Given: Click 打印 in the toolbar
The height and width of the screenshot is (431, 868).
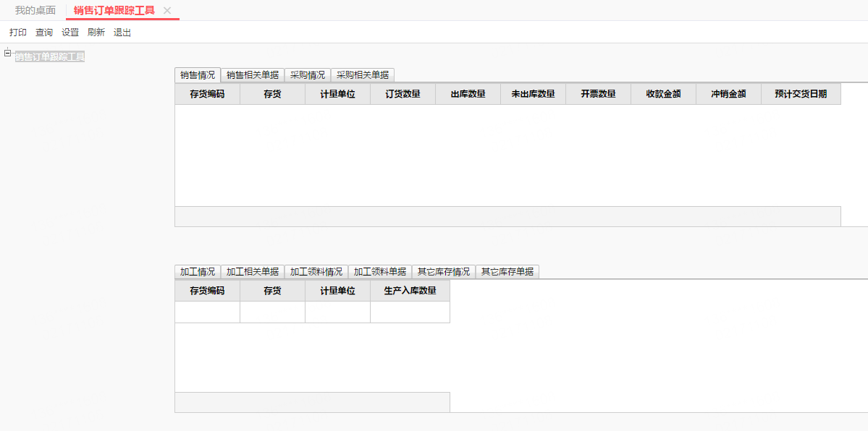Looking at the screenshot, I should [18, 33].
